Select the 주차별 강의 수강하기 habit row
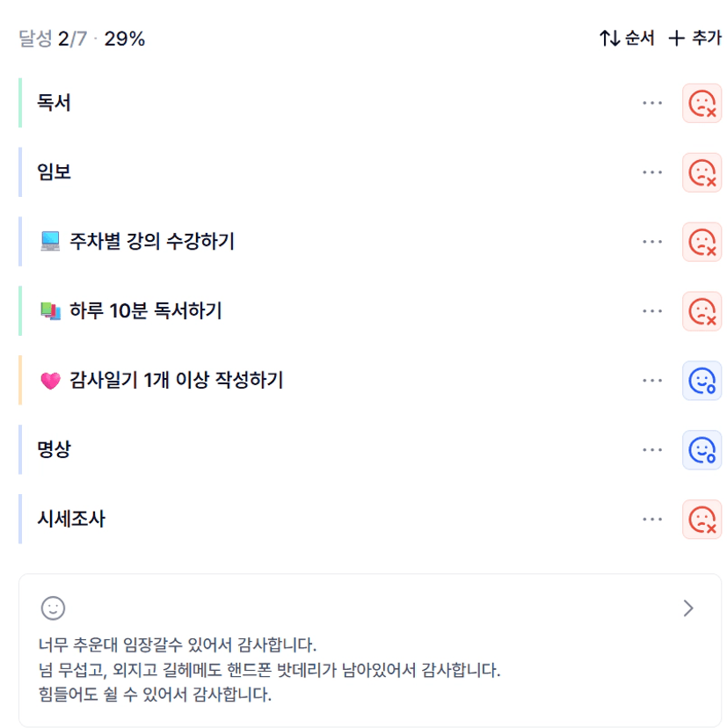The height and width of the screenshot is (728, 727). [x=151, y=242]
